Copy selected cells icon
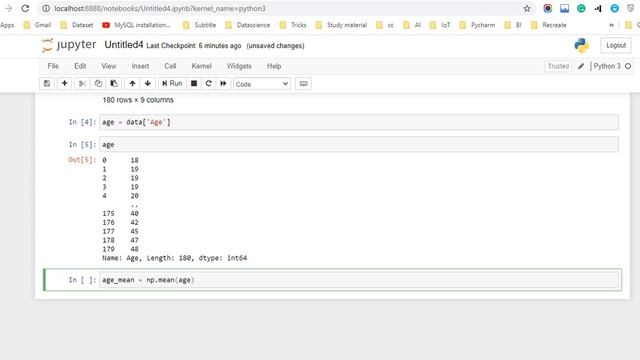This screenshot has height=360, width=640. 98,84
